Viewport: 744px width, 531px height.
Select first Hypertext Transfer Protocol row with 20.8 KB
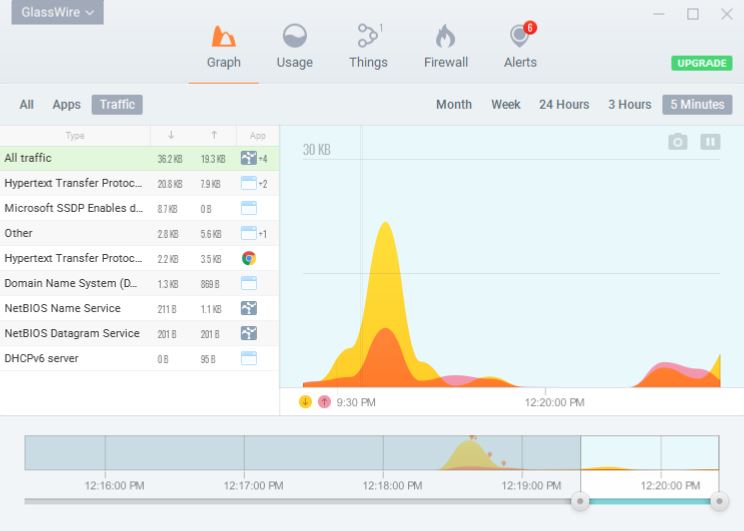[140, 183]
